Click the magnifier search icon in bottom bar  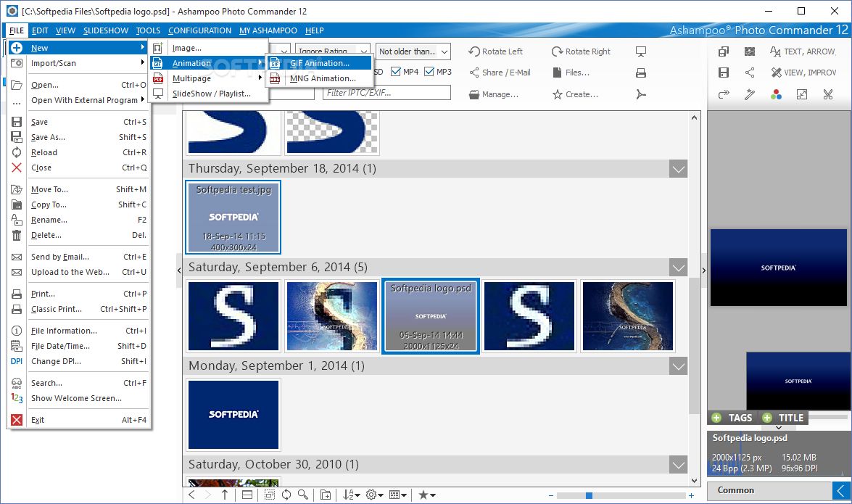[x=303, y=495]
